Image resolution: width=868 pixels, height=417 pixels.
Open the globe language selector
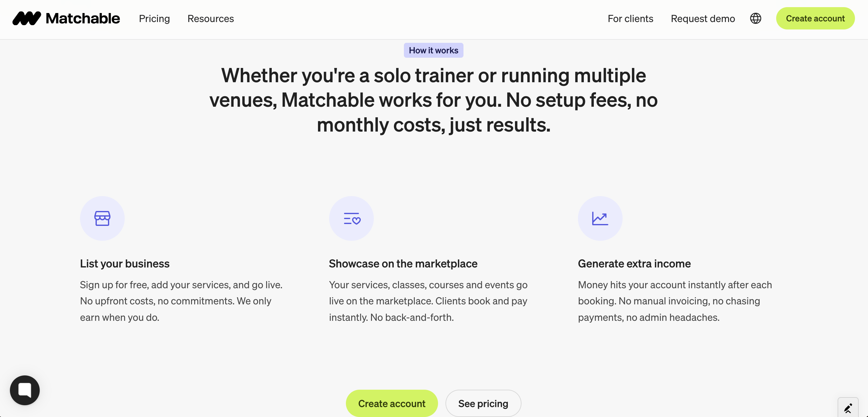755,19
